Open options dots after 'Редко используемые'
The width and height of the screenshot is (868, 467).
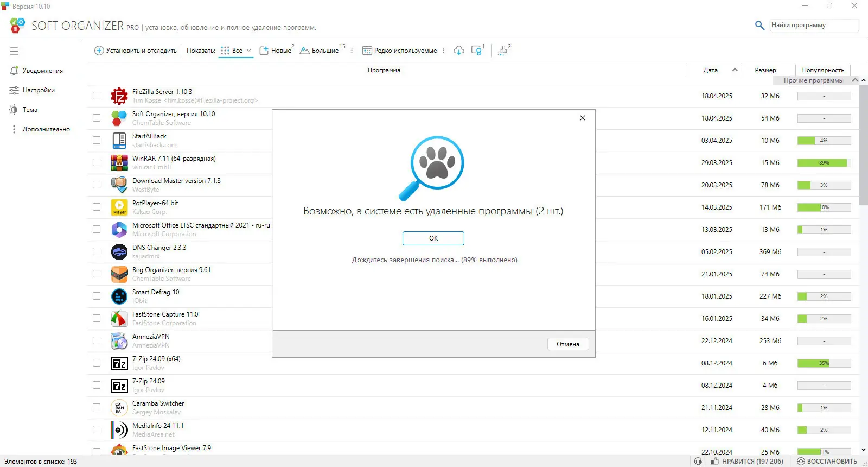[x=444, y=51]
